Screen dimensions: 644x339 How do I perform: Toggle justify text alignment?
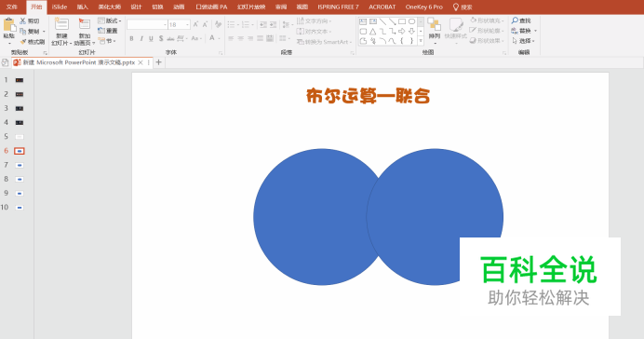pos(260,38)
